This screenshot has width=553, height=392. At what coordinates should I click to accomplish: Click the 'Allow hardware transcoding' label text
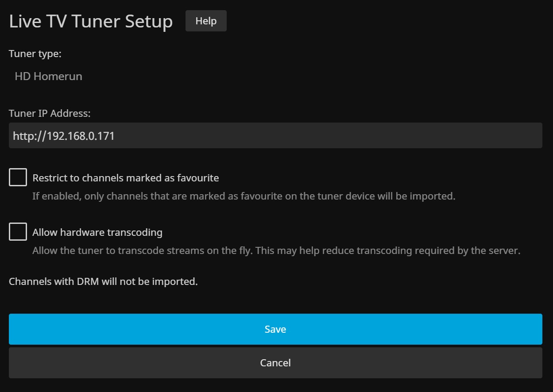click(97, 232)
